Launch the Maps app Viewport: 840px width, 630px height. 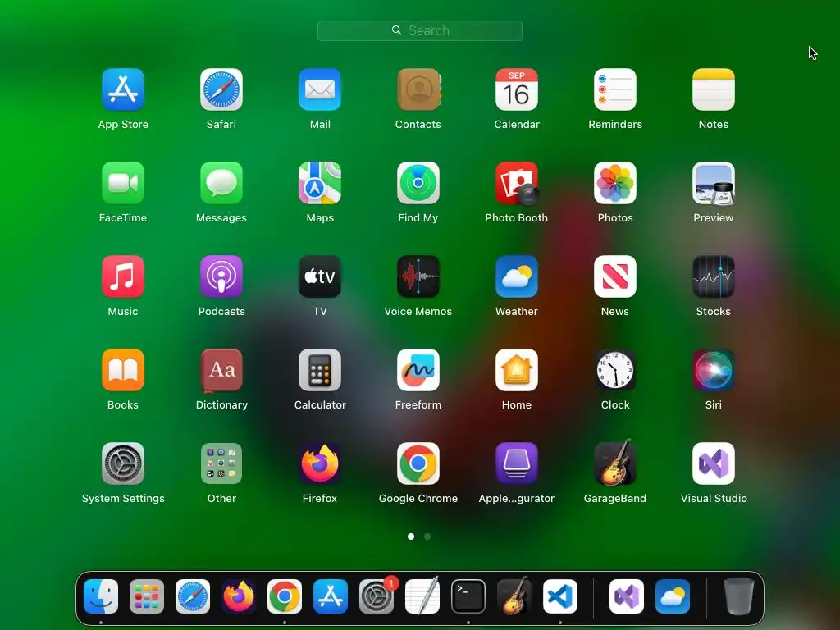320,183
